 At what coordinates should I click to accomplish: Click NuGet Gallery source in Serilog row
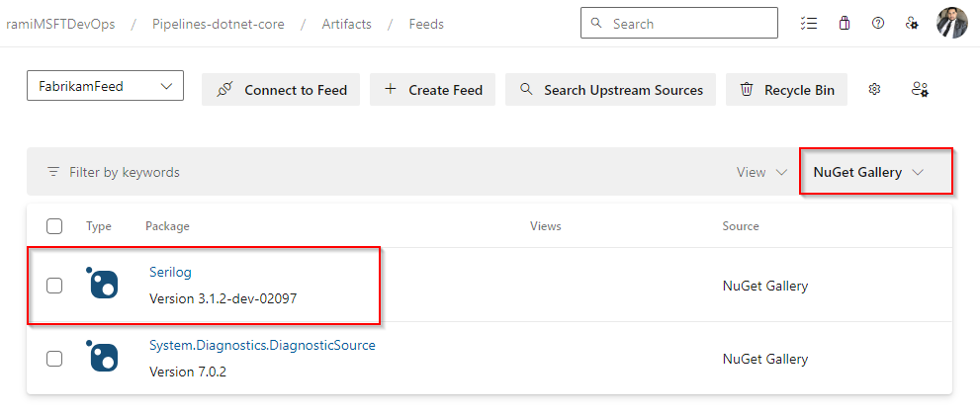pyautogui.click(x=765, y=287)
